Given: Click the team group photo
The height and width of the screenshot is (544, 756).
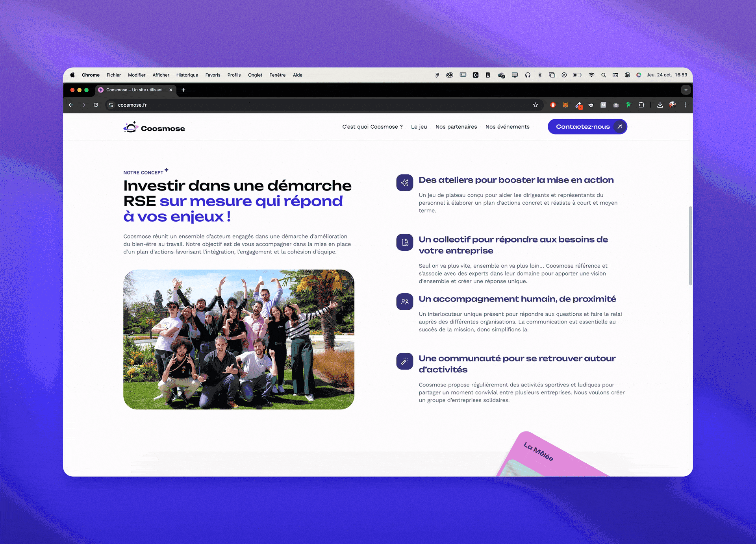Looking at the screenshot, I should tap(239, 339).
